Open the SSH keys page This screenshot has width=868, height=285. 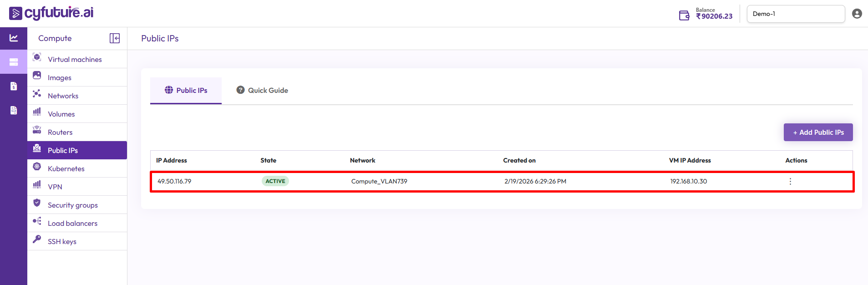[x=62, y=241]
